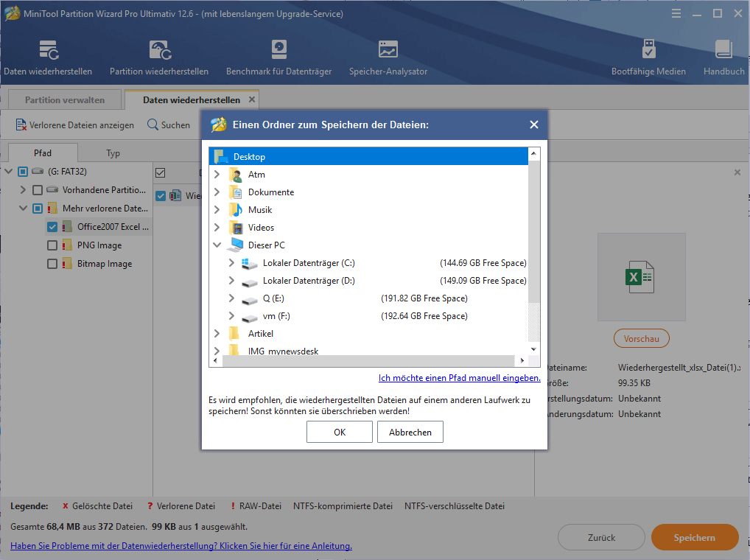Image resolution: width=750 pixels, height=560 pixels.
Task: Create Bootfähige Medien
Action: [x=648, y=49]
